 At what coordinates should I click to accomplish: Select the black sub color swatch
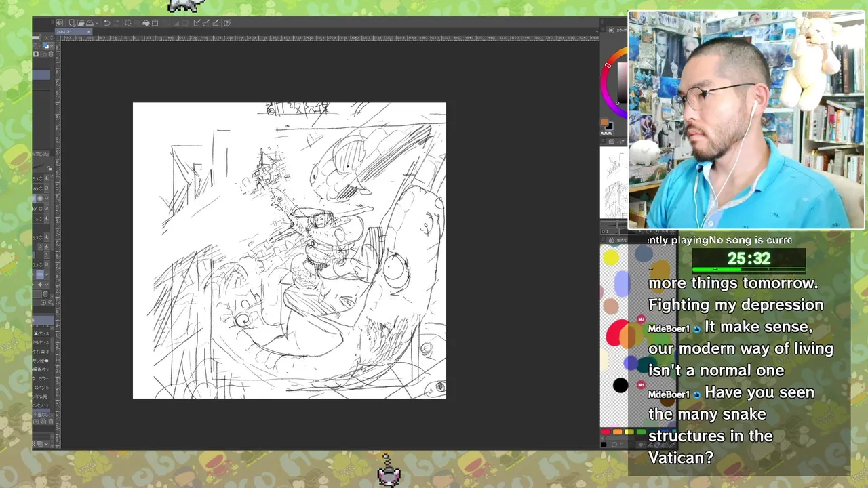[x=611, y=127]
